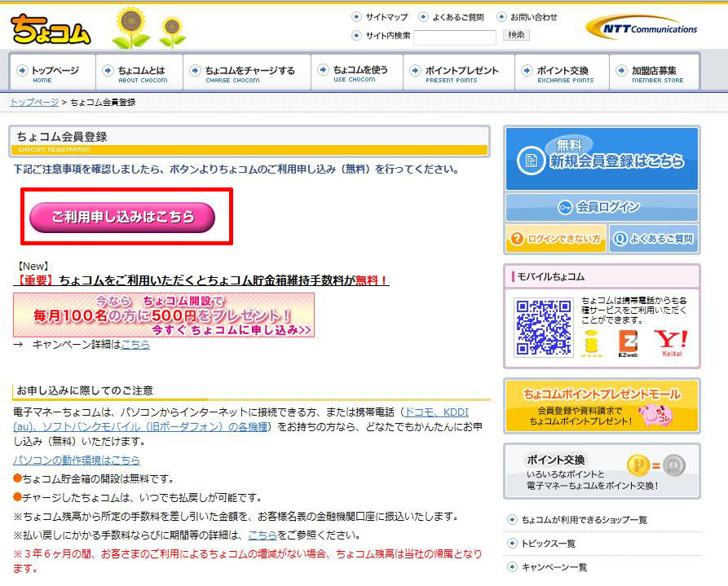Focus the サイト内検索 search field

[455, 37]
